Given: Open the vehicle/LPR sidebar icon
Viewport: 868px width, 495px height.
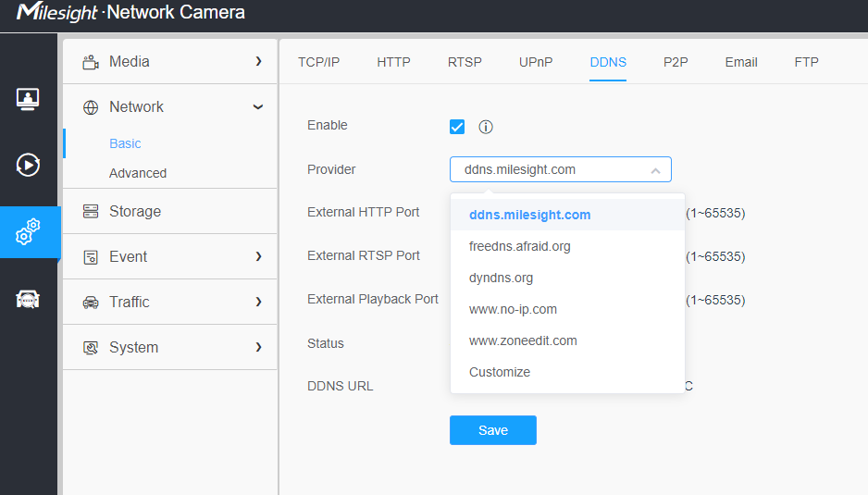Looking at the screenshot, I should [28, 299].
